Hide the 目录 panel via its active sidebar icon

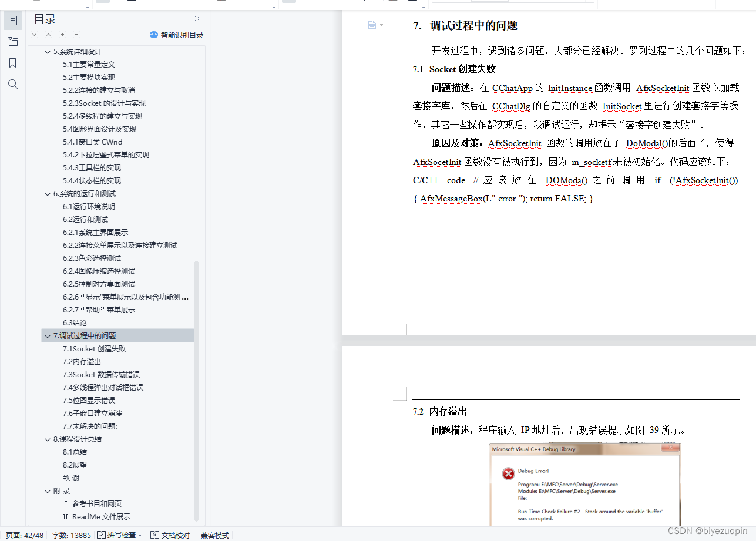tap(13, 20)
